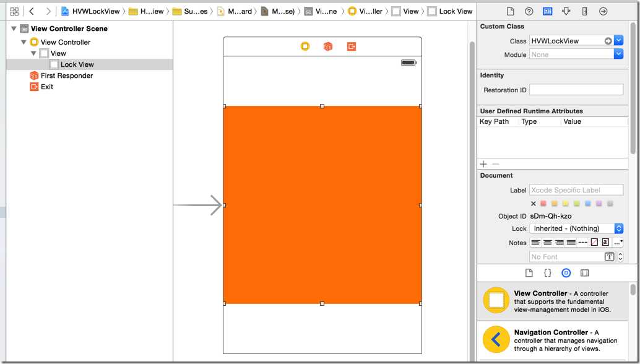
Task: Justify notes text
Action: pyautogui.click(x=571, y=243)
